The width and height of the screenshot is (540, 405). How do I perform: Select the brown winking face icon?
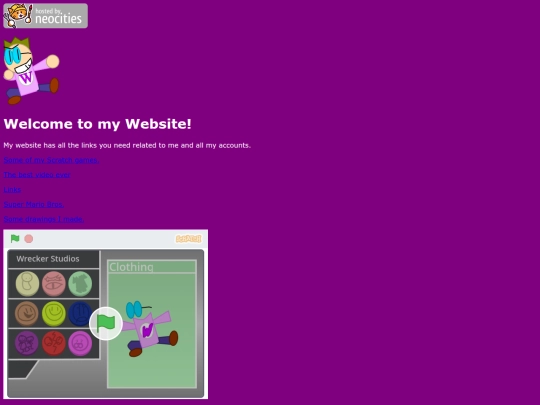27,313
